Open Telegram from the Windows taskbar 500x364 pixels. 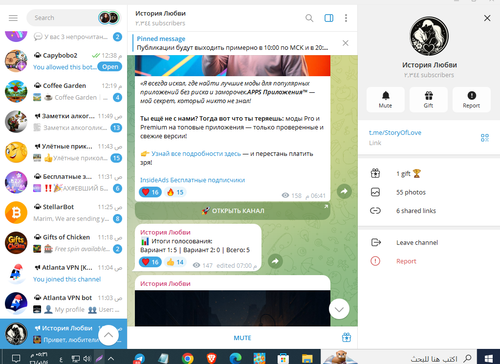139,358
